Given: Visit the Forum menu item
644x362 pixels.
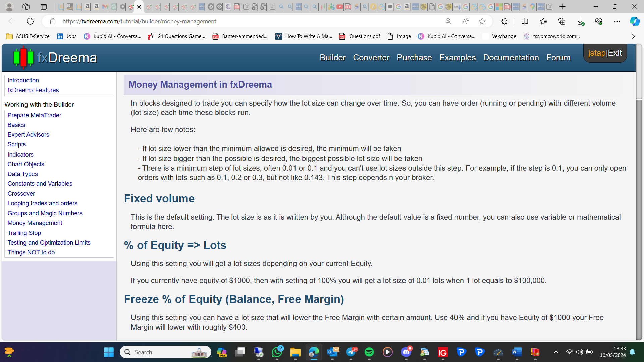Looking at the screenshot, I should point(558,58).
